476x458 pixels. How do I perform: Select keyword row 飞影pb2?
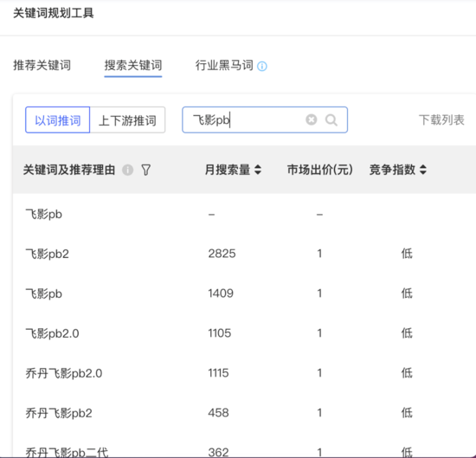click(48, 254)
